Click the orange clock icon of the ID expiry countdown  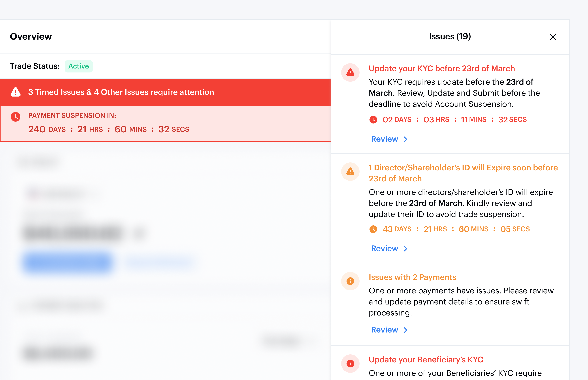pyautogui.click(x=373, y=229)
